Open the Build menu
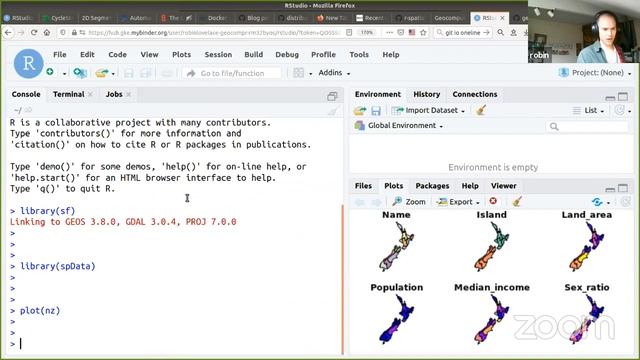Image resolution: width=640 pixels, height=360 pixels. pos(253,55)
